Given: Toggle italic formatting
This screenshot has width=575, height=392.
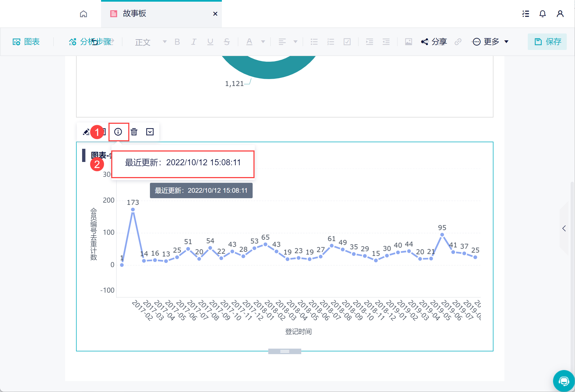Looking at the screenshot, I should (194, 42).
